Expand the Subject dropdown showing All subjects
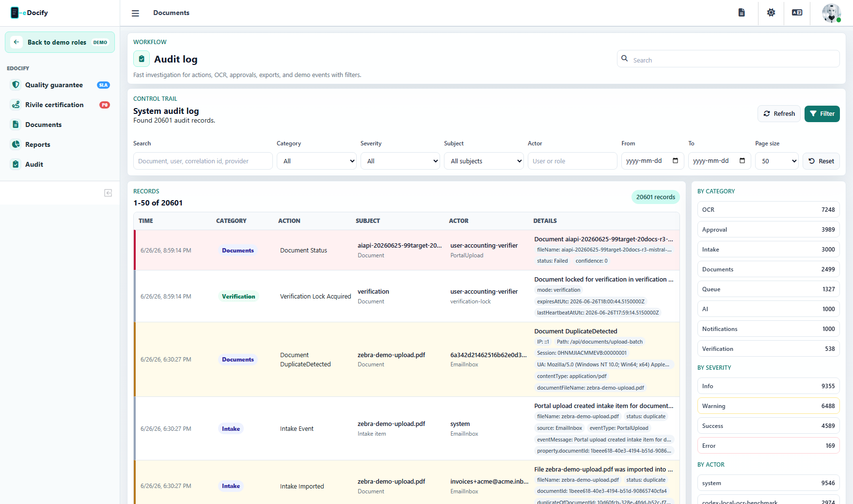853x504 pixels. tap(484, 161)
